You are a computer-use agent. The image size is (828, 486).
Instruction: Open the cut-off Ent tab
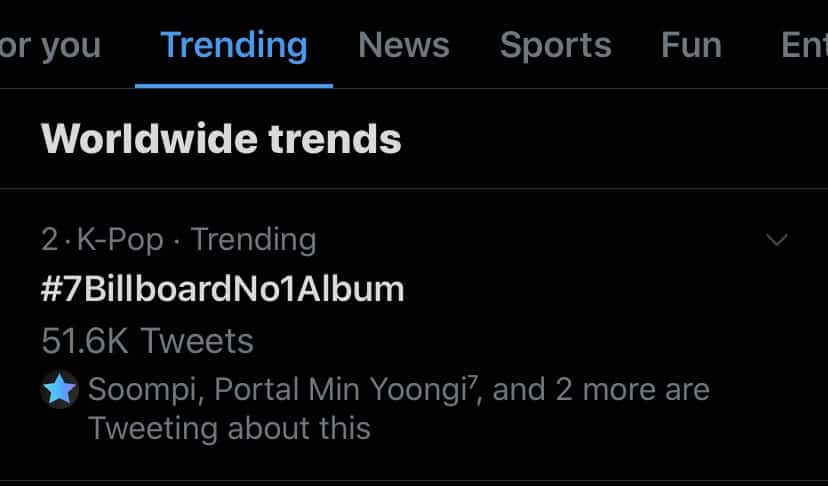pos(803,45)
